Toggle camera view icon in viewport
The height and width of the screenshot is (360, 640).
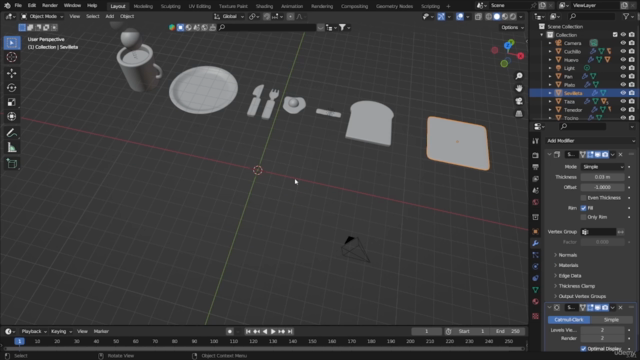pos(519,101)
